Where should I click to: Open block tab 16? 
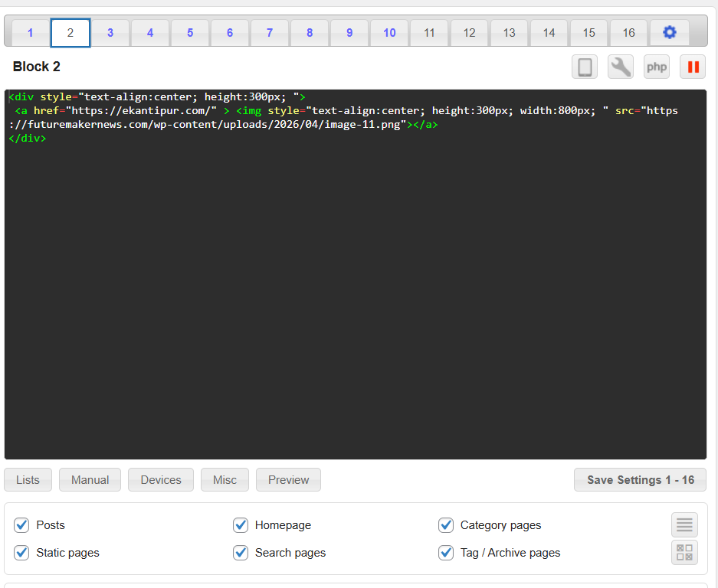point(628,33)
